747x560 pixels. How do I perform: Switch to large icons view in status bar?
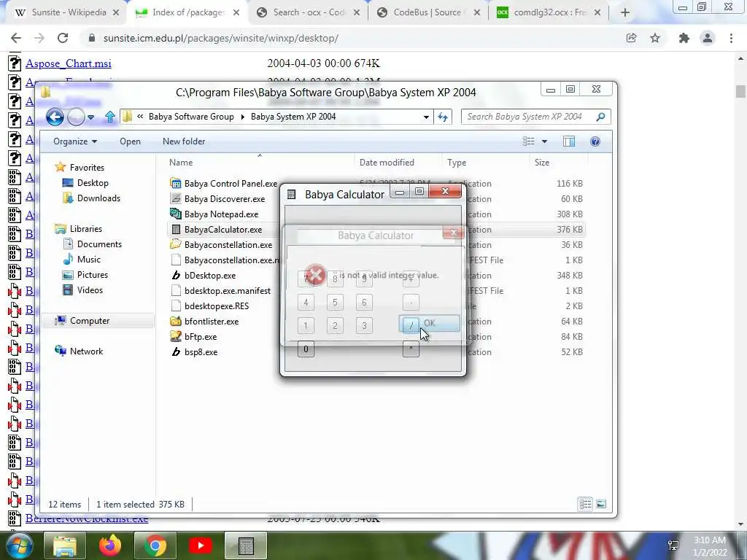point(601,504)
